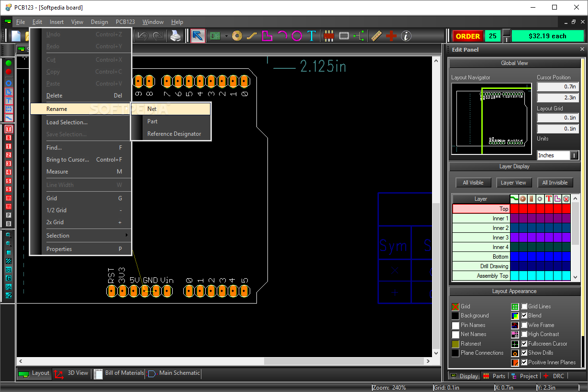Click the green board component tool

[215, 36]
